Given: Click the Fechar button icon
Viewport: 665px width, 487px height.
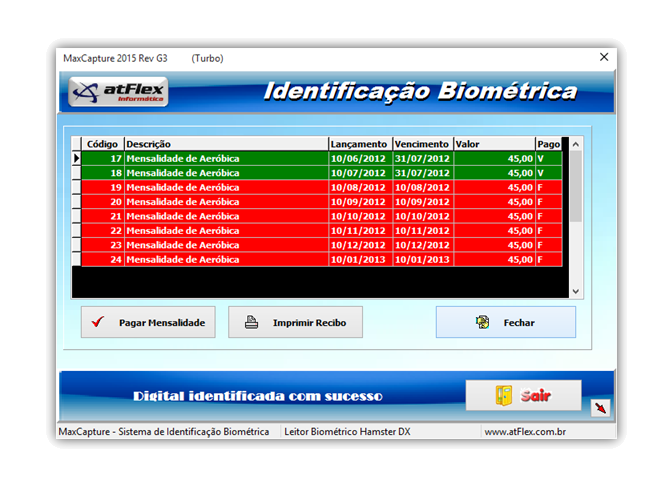Looking at the screenshot, I should pos(483,323).
